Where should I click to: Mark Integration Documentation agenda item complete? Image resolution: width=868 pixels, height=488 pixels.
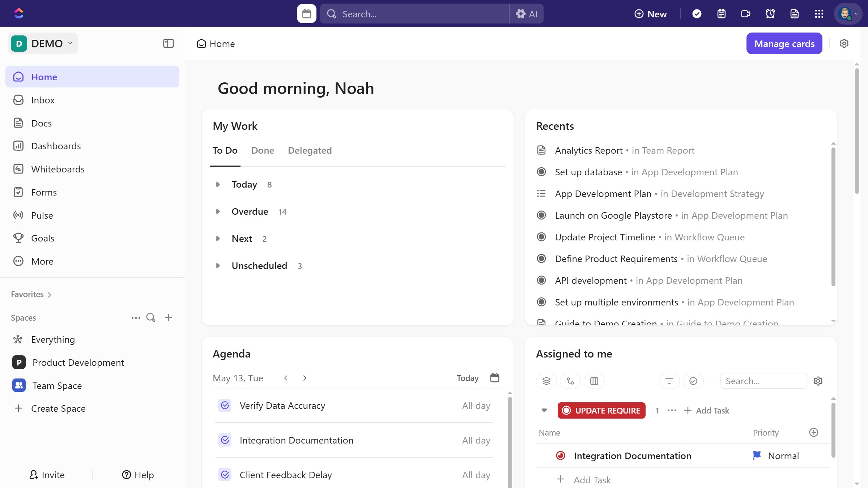pyautogui.click(x=225, y=440)
